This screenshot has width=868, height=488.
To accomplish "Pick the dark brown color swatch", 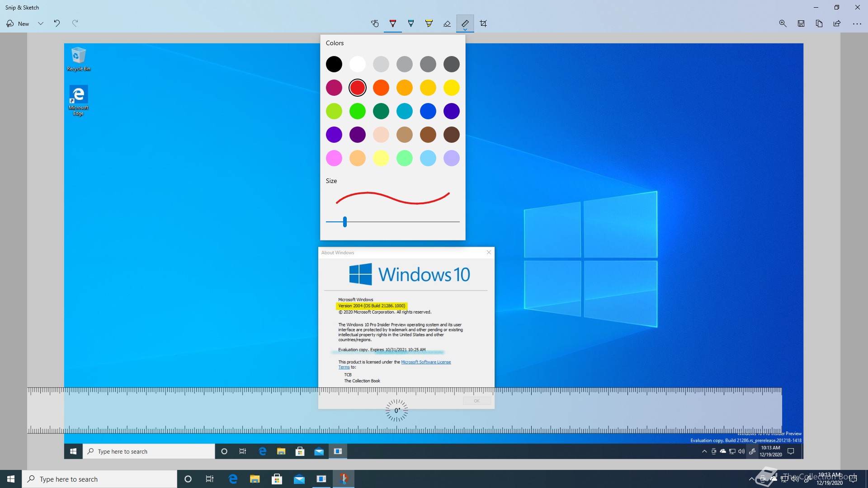I will point(452,135).
